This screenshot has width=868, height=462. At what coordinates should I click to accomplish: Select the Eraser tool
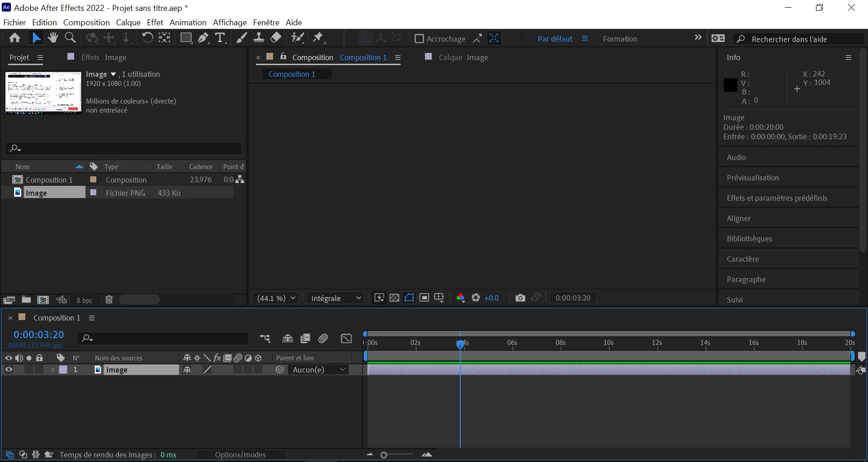pos(276,38)
